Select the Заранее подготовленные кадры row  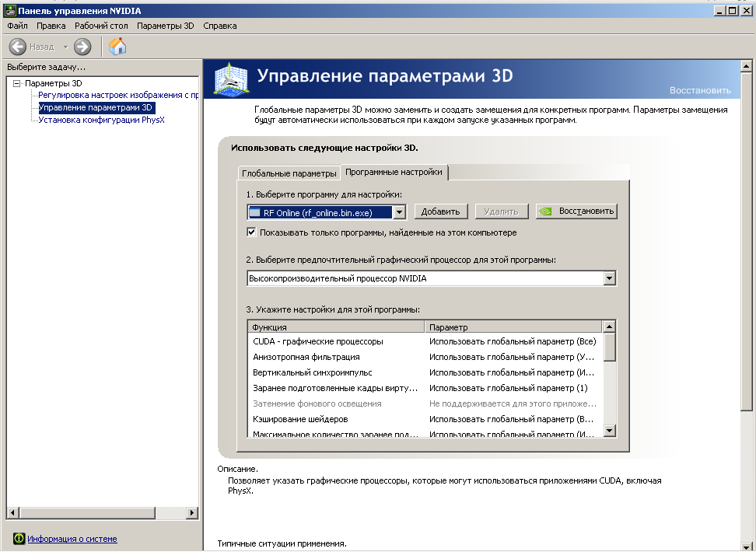click(x=425, y=388)
